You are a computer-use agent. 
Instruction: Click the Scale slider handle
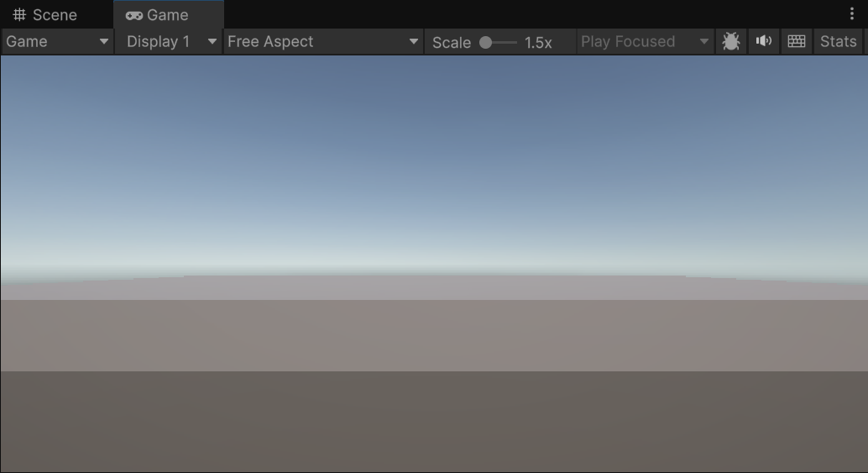(485, 42)
